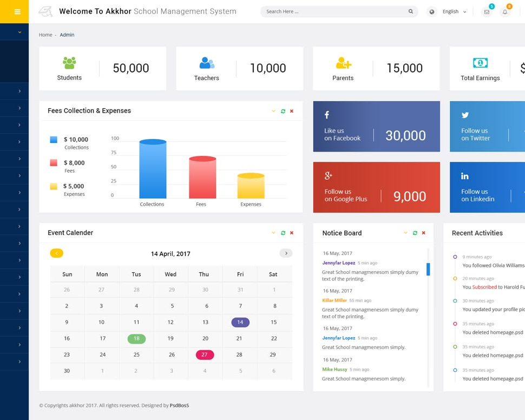
Task: Refresh the Fees Collection & Expenses panel
Action: pyautogui.click(x=283, y=111)
